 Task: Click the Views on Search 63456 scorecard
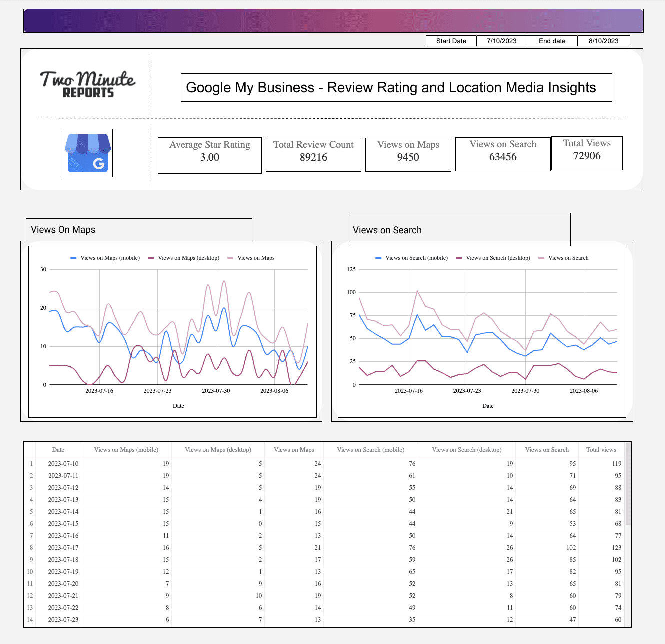(502, 154)
